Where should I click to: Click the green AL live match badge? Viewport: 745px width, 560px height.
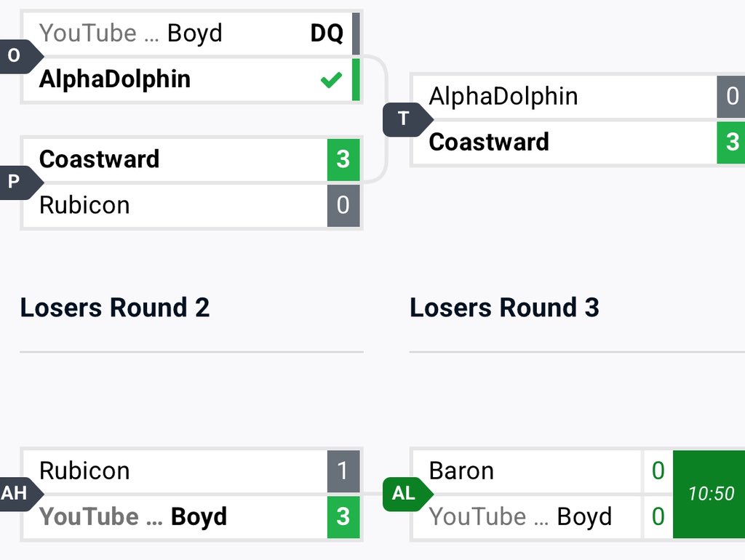click(407, 494)
